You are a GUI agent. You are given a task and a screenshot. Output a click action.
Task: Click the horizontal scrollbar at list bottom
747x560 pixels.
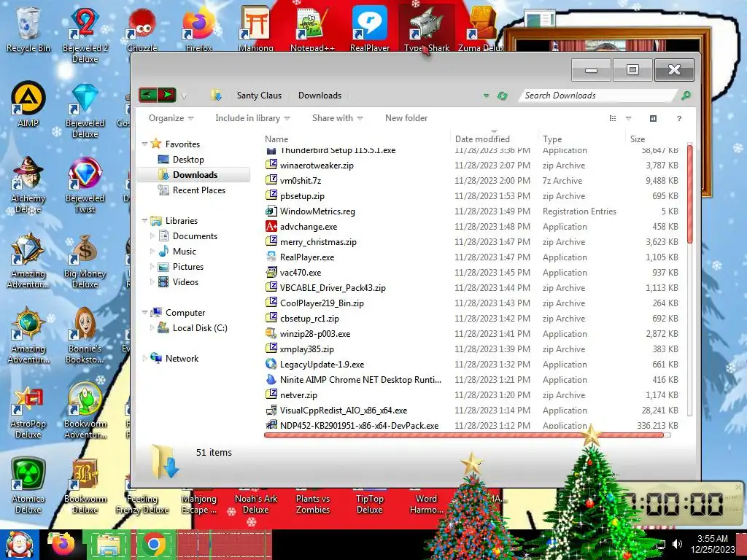pyautogui.click(x=463, y=435)
